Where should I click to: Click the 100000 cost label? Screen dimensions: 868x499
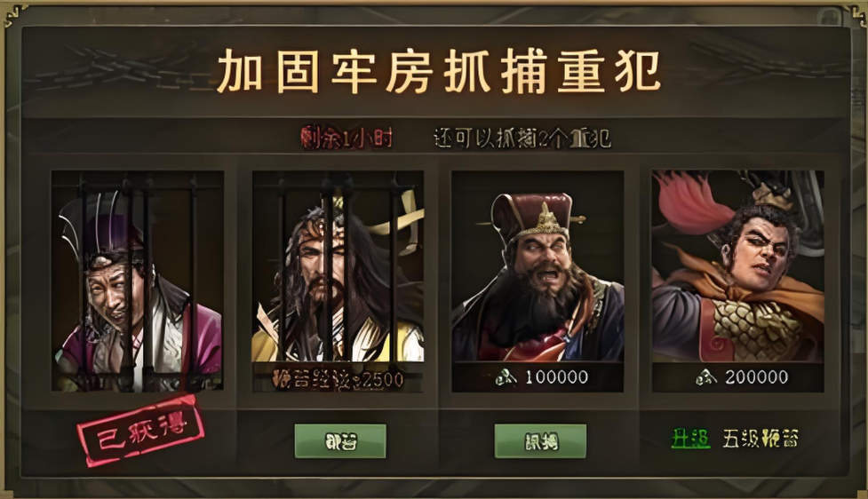tap(557, 378)
